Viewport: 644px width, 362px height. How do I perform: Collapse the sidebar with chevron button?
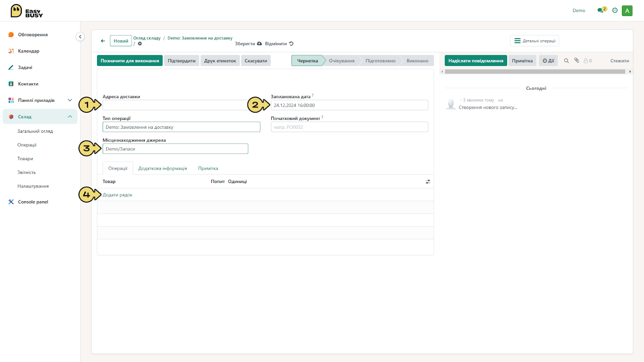pos(80,37)
